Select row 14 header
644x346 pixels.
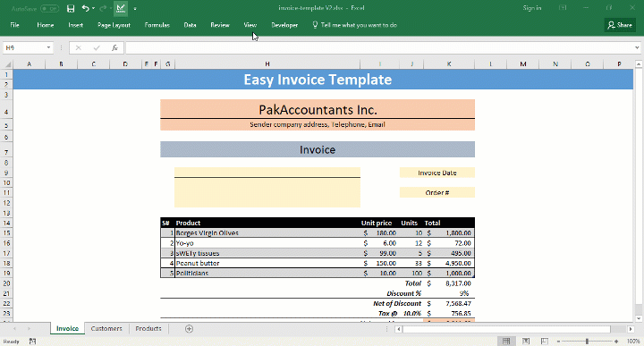click(6, 223)
